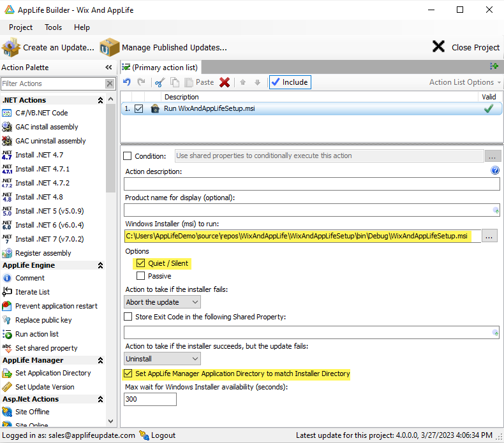This screenshot has width=504, height=443.
Task: Open the Project menu
Action: coord(20,27)
